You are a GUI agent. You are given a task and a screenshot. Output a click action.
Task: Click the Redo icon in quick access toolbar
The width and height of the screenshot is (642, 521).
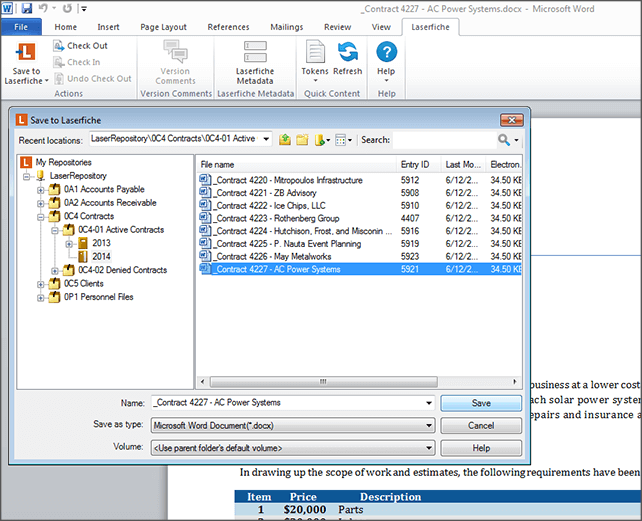(x=68, y=8)
